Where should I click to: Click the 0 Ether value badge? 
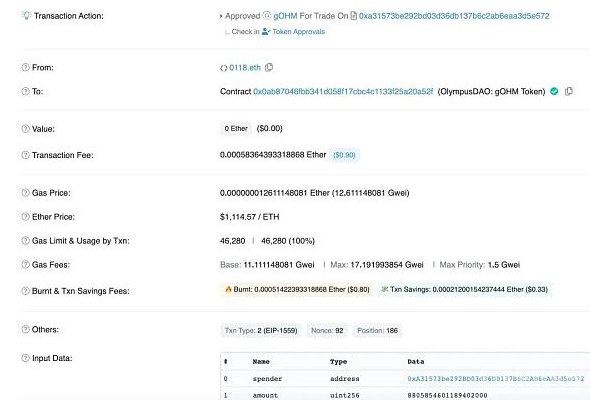[x=236, y=129]
